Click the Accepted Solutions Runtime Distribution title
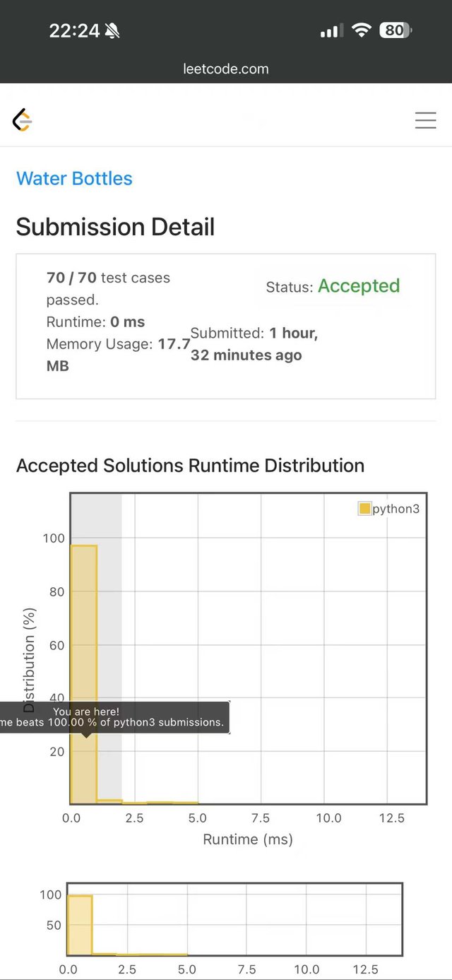This screenshot has height=980, width=452. [190, 466]
